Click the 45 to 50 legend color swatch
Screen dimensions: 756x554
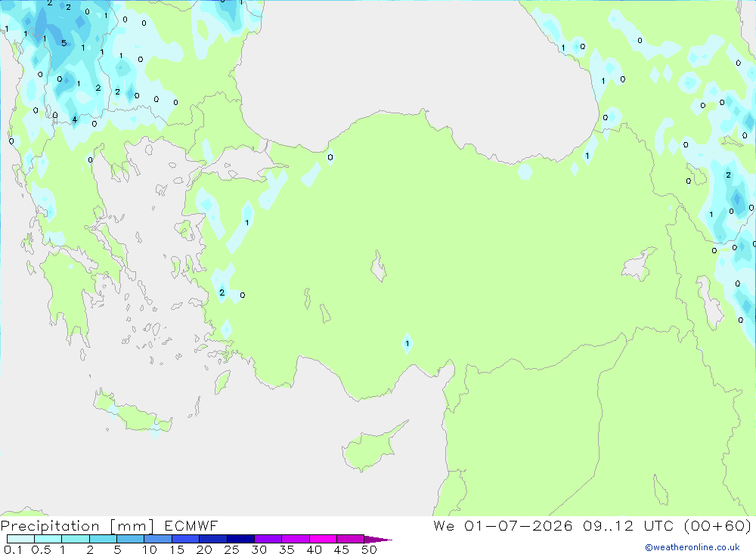tap(350, 539)
